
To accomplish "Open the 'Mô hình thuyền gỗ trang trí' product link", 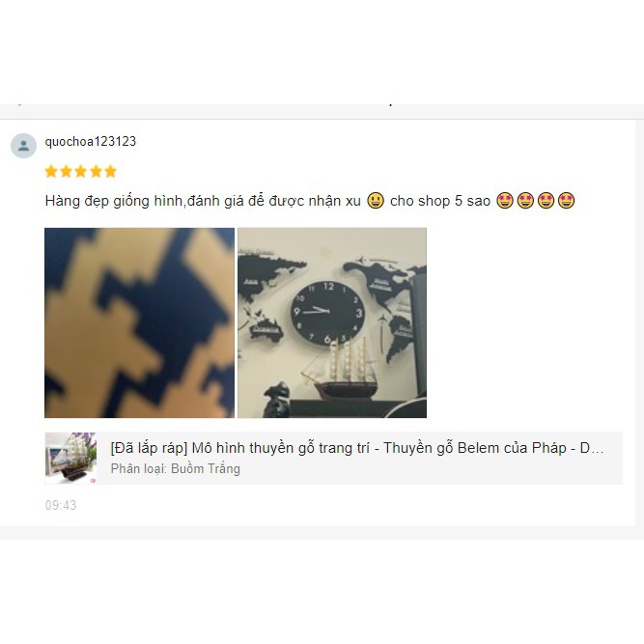I will coord(357,448).
